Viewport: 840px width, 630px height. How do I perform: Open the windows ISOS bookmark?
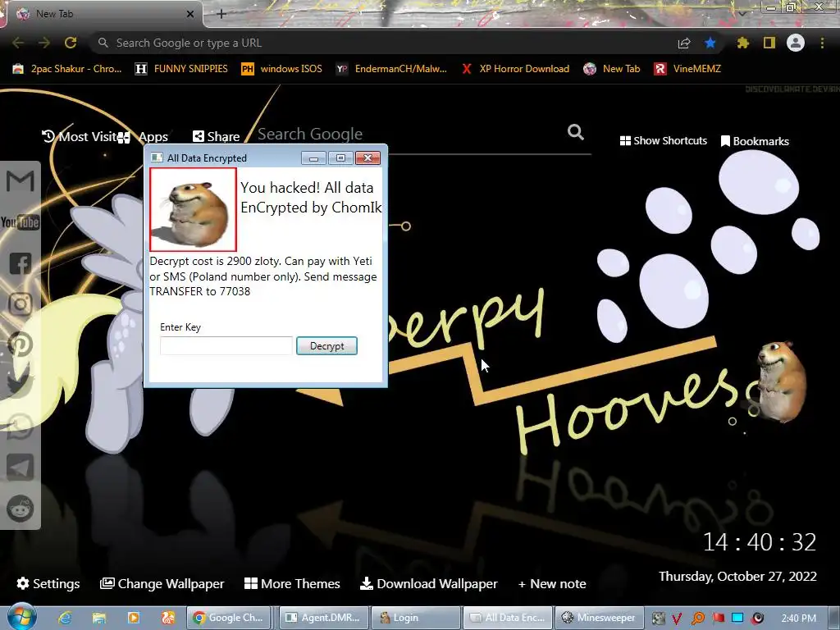(x=282, y=69)
